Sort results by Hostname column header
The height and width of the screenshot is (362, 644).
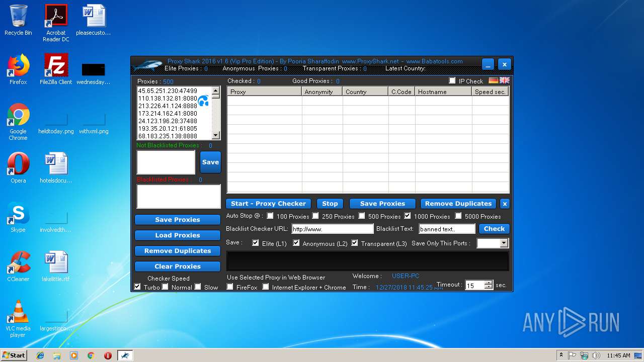click(x=443, y=92)
